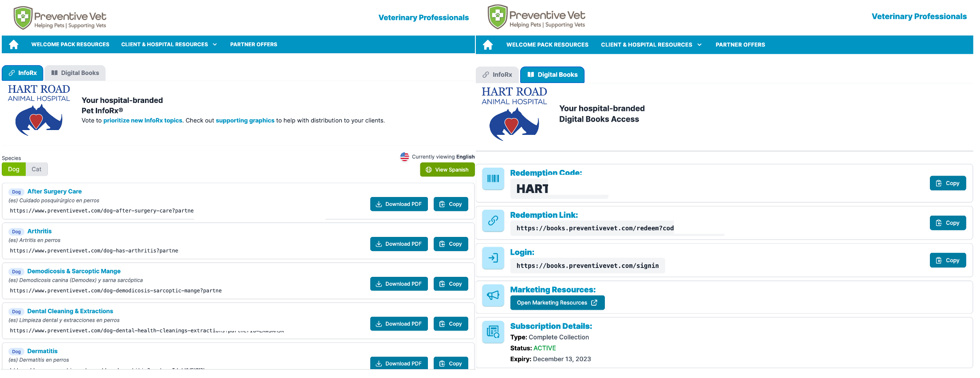Switch to Digital Books tab on left page
The width and height of the screenshot is (980, 378).
coord(75,73)
